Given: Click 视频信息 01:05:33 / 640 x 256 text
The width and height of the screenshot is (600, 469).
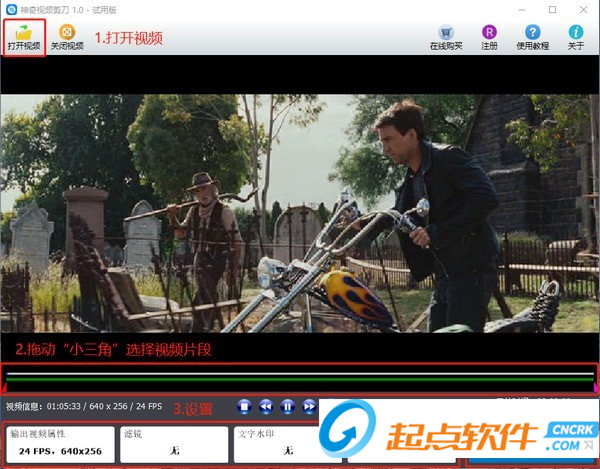Looking at the screenshot, I should (x=84, y=406).
